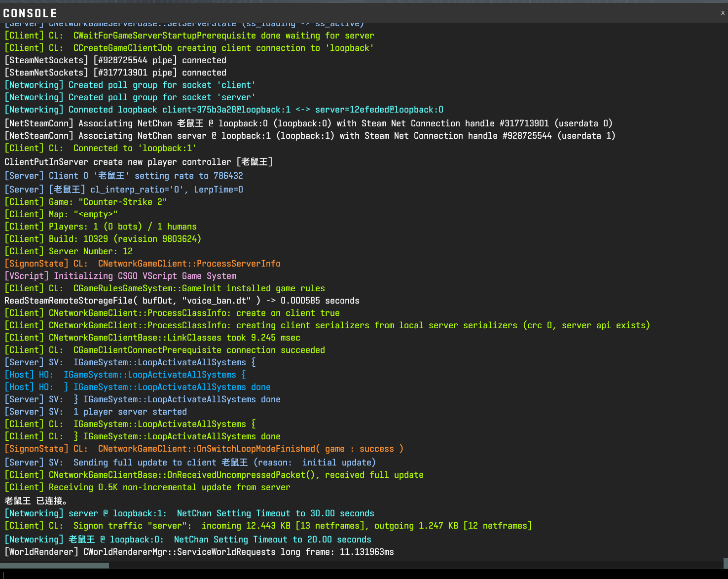Click the horizontal scrollbar thumb
728x579 pixels.
coord(54,566)
